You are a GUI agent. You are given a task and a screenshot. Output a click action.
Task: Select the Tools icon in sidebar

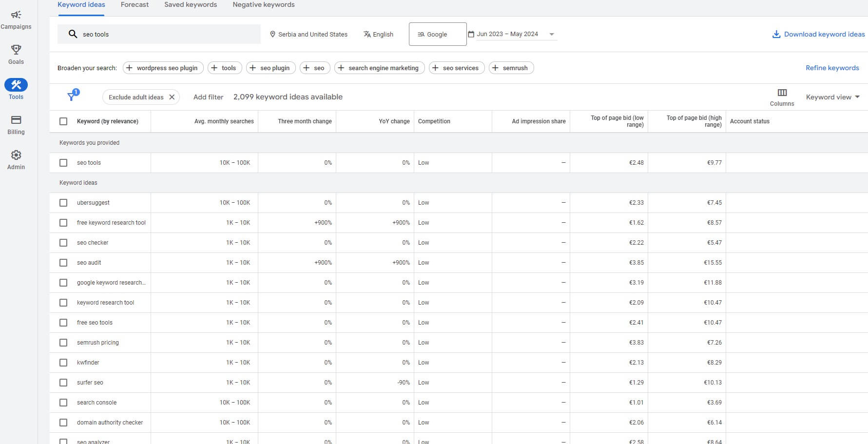pyautogui.click(x=16, y=84)
